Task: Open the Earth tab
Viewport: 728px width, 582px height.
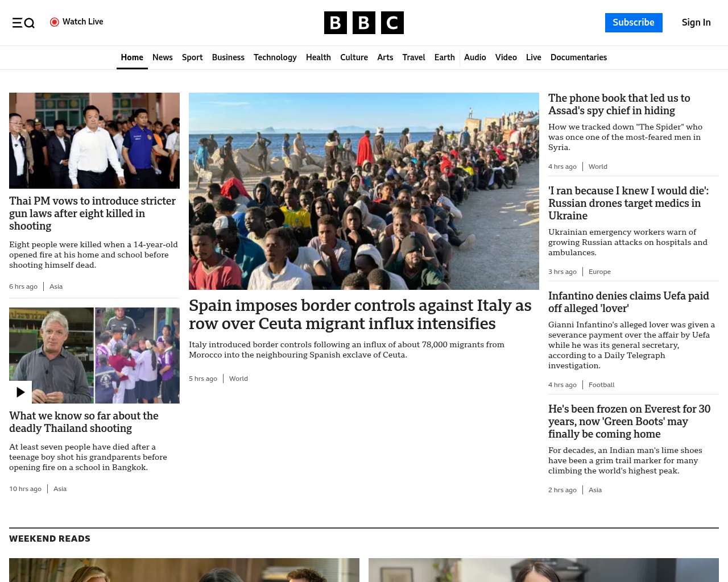Action: [444, 57]
